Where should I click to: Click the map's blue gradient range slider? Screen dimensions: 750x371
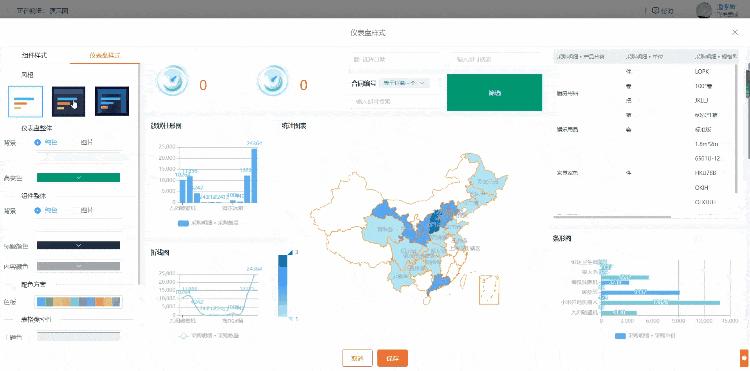(283, 286)
